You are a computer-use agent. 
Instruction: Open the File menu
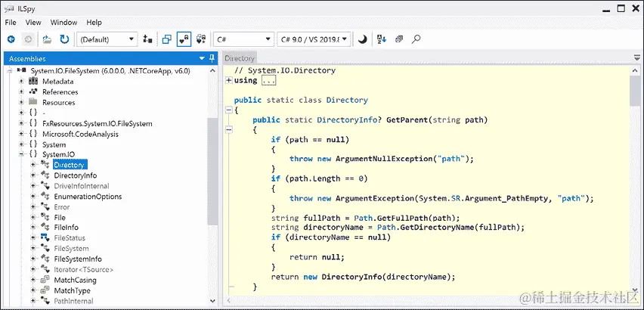click(x=11, y=23)
